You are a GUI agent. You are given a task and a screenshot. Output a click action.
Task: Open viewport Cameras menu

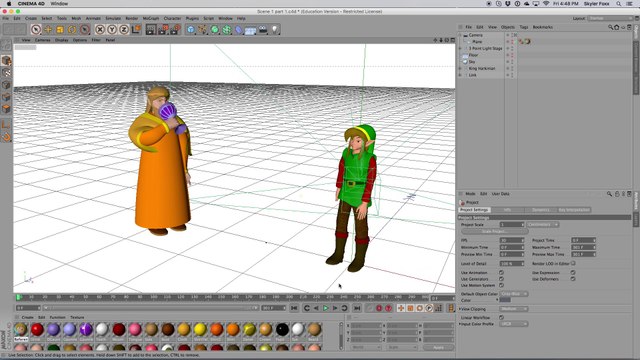coord(42,40)
